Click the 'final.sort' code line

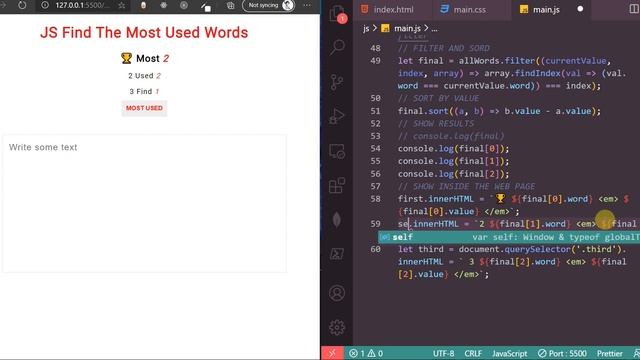coord(499,111)
